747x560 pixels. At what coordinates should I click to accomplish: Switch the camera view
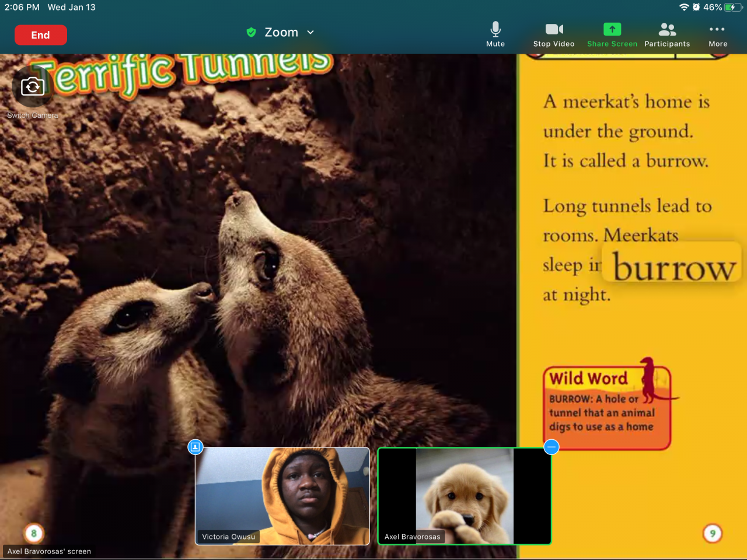click(33, 87)
